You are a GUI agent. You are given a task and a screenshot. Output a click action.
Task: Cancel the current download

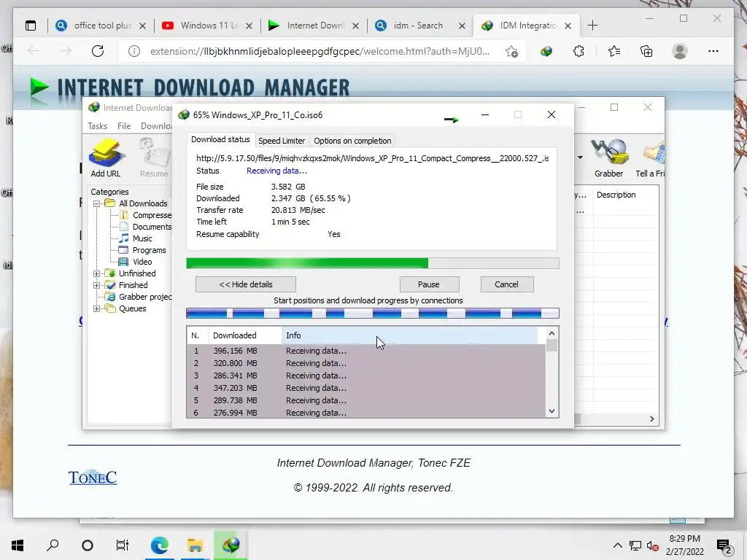(507, 285)
